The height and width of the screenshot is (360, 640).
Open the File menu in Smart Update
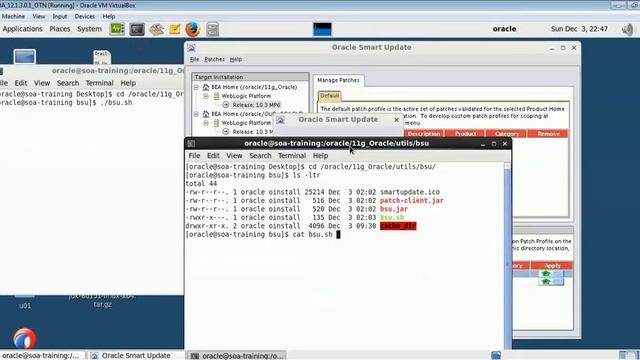(x=194, y=60)
